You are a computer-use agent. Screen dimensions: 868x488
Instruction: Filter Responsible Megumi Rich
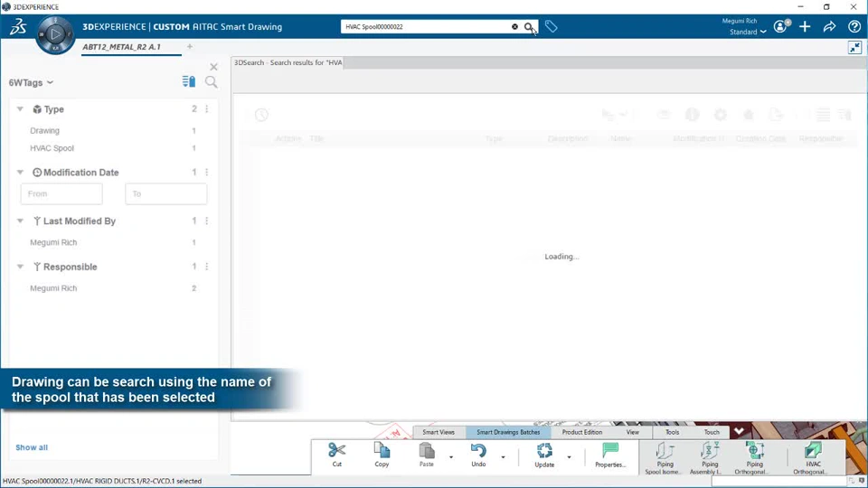(53, 288)
